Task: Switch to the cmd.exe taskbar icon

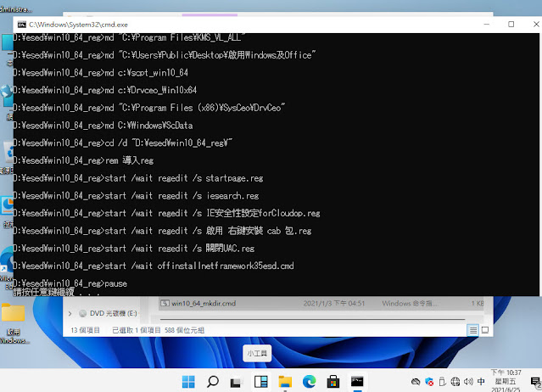Action: click(x=357, y=382)
